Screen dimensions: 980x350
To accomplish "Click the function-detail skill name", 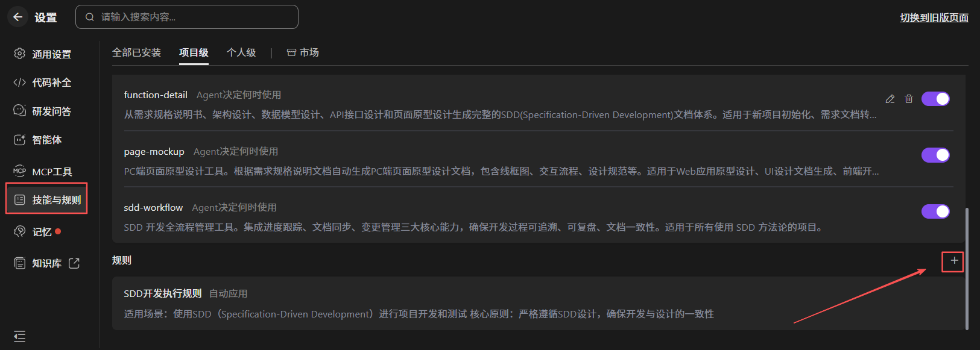I will [x=156, y=95].
